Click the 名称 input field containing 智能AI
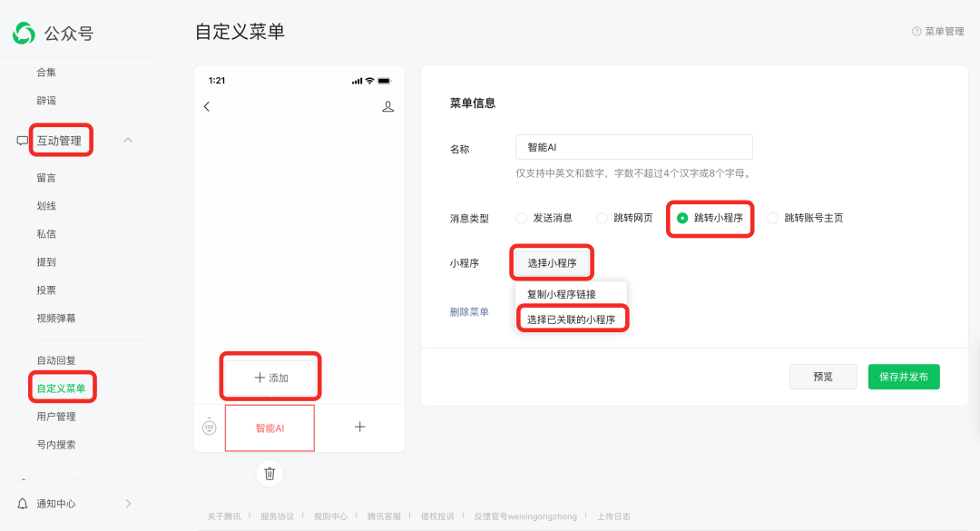The width and height of the screenshot is (980, 531). pos(633,147)
